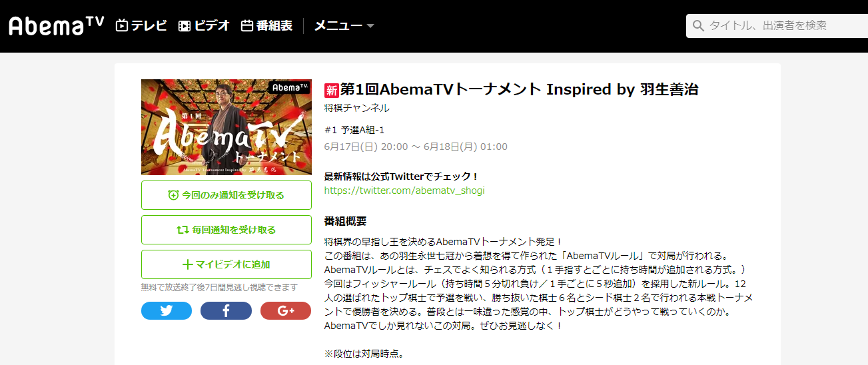Enable one-time notification 今回のみ通知を受け取る

coord(226,195)
